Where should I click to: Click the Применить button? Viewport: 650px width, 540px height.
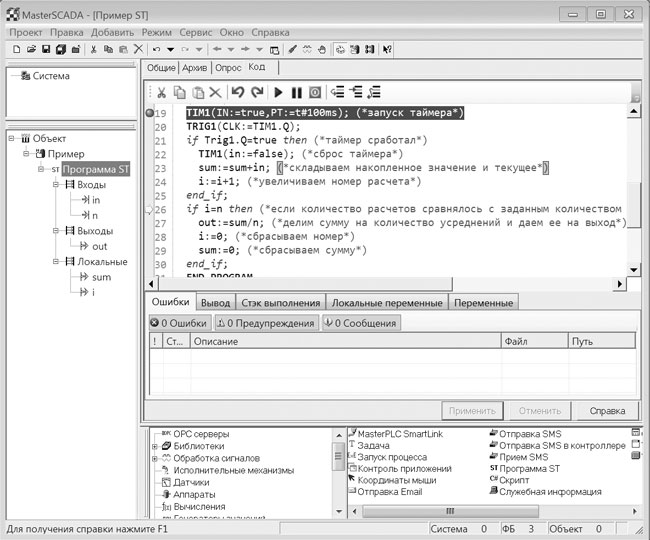click(x=472, y=411)
